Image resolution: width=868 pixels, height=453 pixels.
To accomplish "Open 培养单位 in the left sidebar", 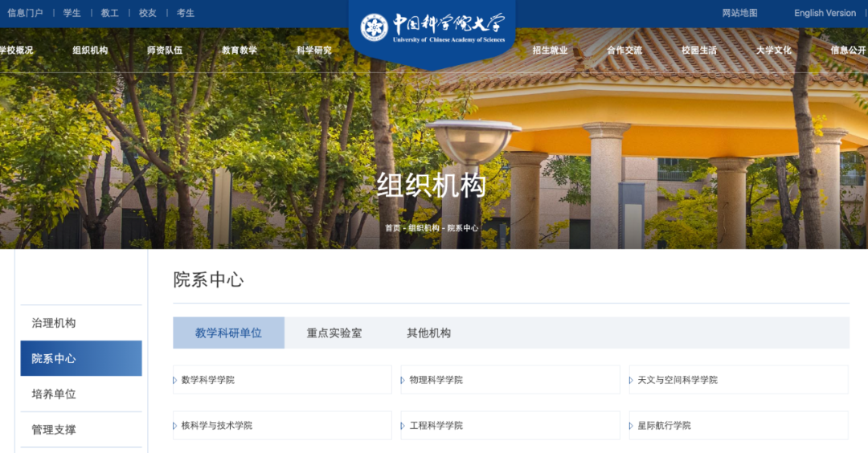I will point(54,394).
